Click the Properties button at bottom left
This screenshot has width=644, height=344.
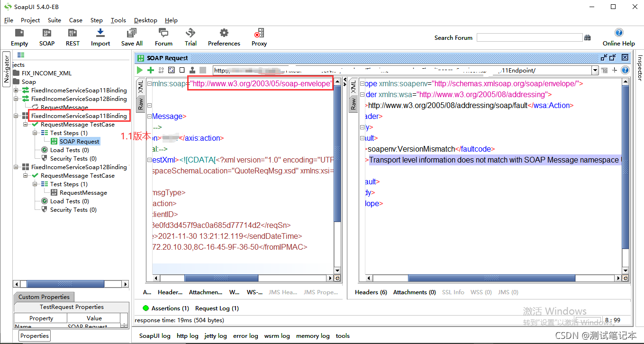[x=35, y=335]
